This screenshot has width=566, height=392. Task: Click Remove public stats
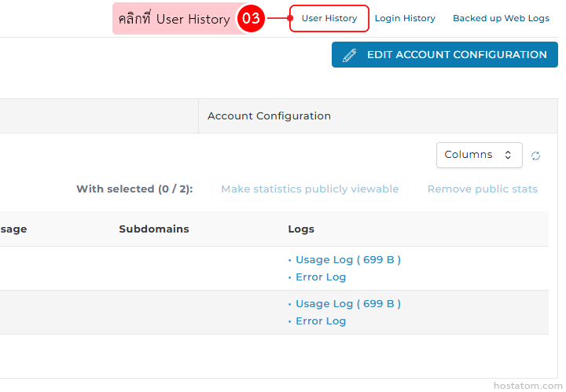tap(482, 189)
